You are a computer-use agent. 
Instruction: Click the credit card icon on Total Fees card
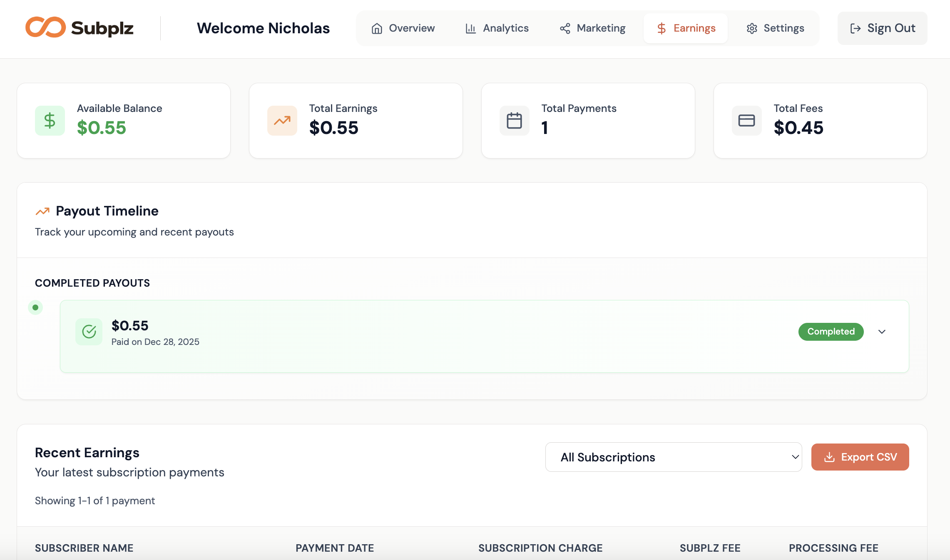tap(746, 120)
